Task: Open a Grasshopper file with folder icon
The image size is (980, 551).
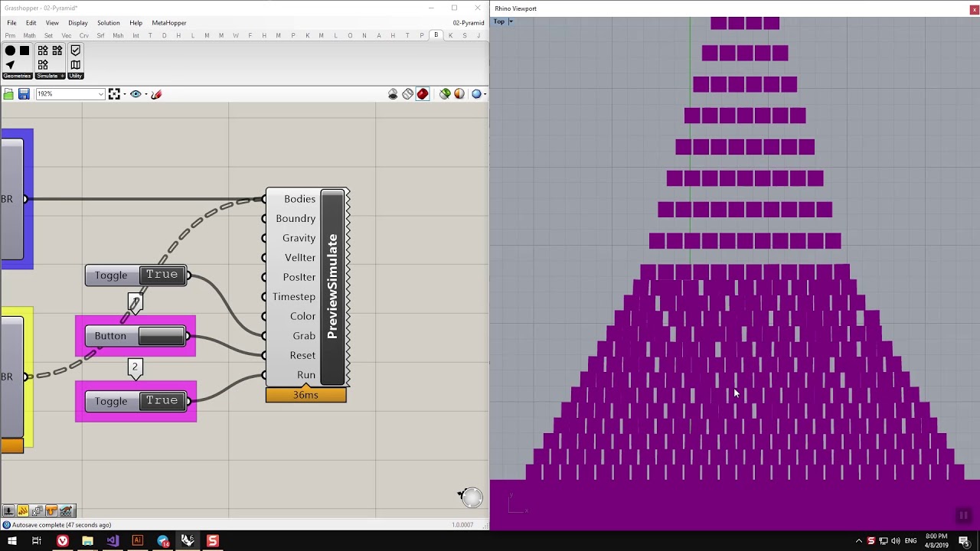Action: (x=8, y=94)
